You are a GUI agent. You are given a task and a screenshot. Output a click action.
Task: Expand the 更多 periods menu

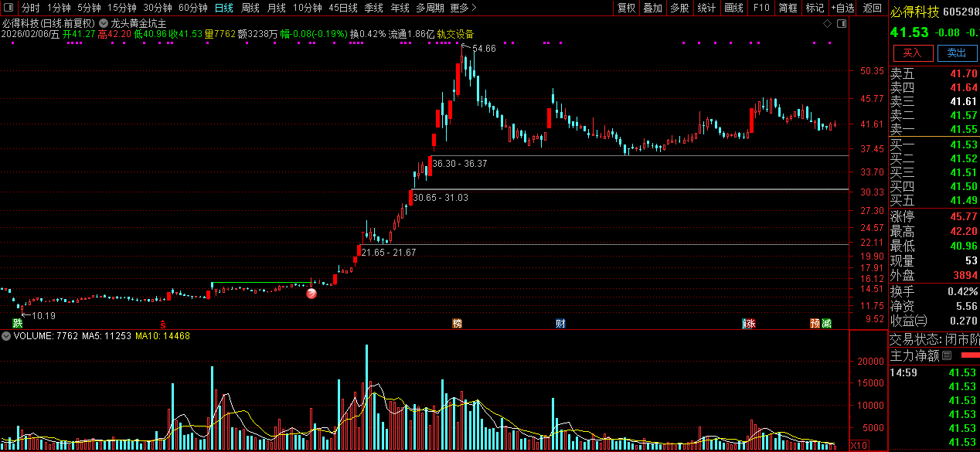(463, 8)
